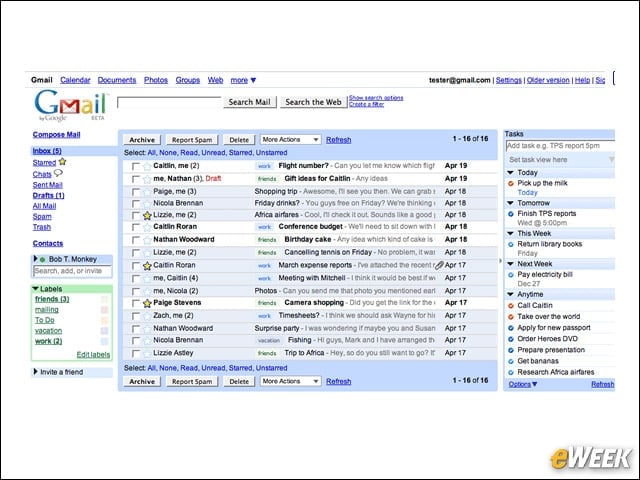Open Photos from the top navigation
Image resolution: width=640 pixels, height=480 pixels.
pyautogui.click(x=156, y=80)
